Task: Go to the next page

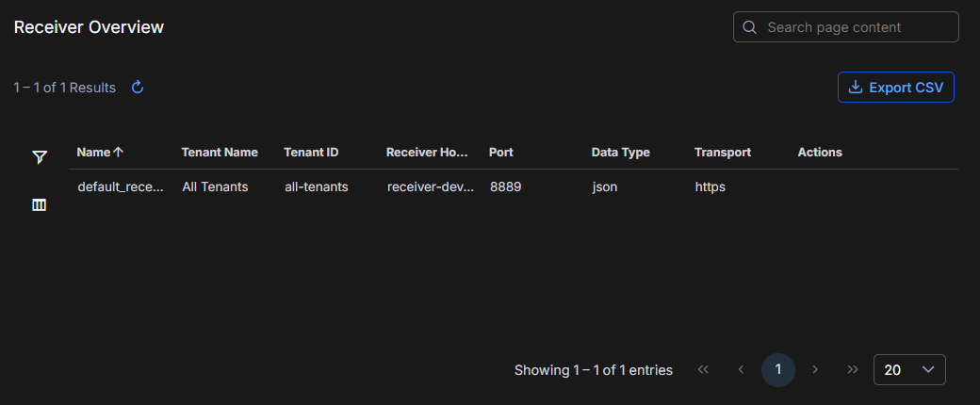Action: (815, 370)
